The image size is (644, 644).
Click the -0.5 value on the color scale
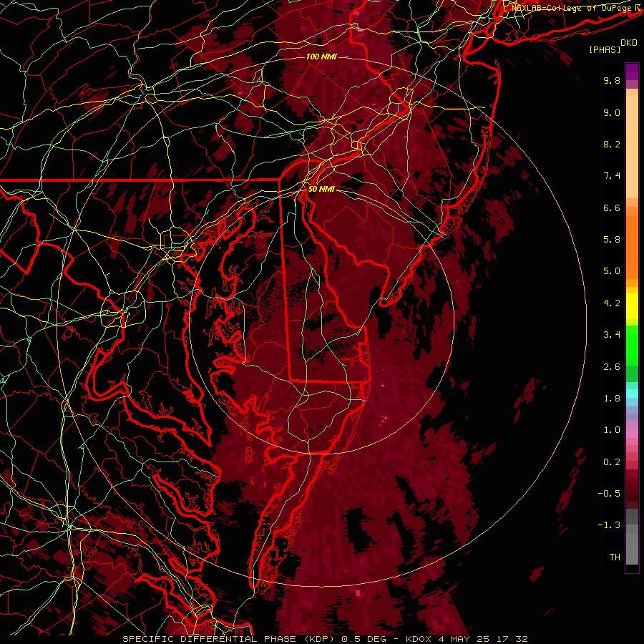click(x=609, y=494)
